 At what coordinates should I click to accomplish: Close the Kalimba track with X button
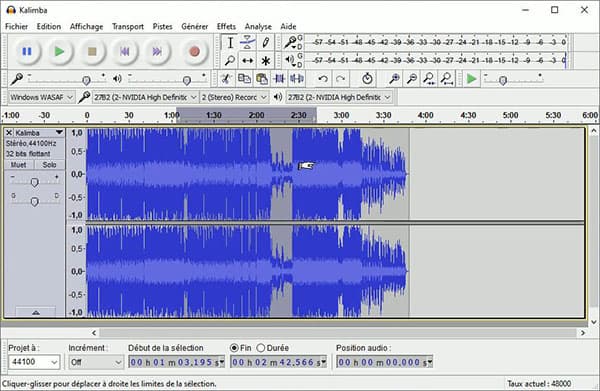[x=9, y=132]
